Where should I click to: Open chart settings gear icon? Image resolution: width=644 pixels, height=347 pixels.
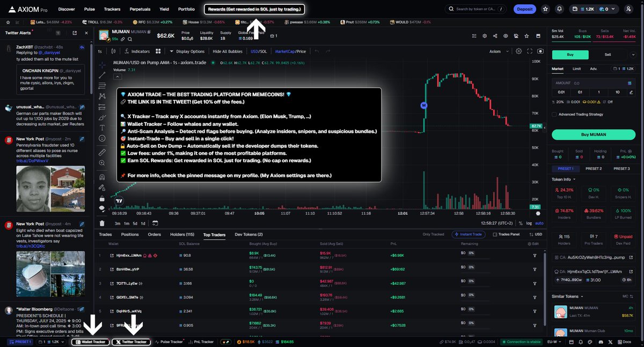coord(518,51)
